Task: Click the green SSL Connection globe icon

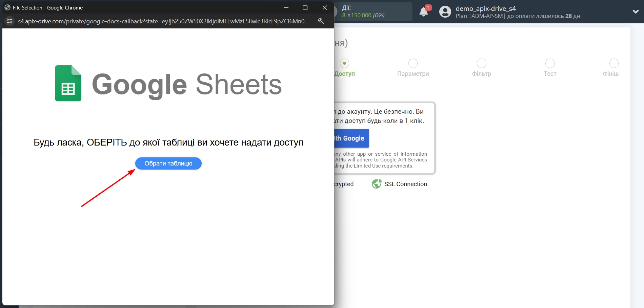Action: [x=376, y=184]
